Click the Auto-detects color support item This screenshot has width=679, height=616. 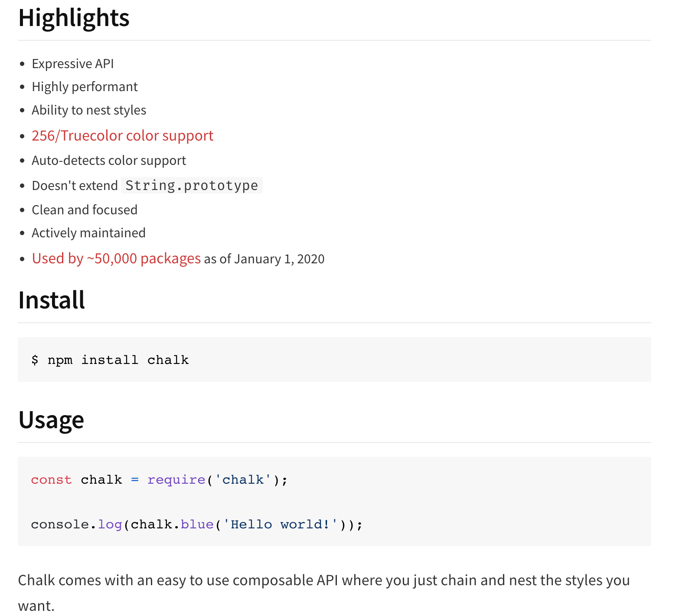[x=109, y=161]
